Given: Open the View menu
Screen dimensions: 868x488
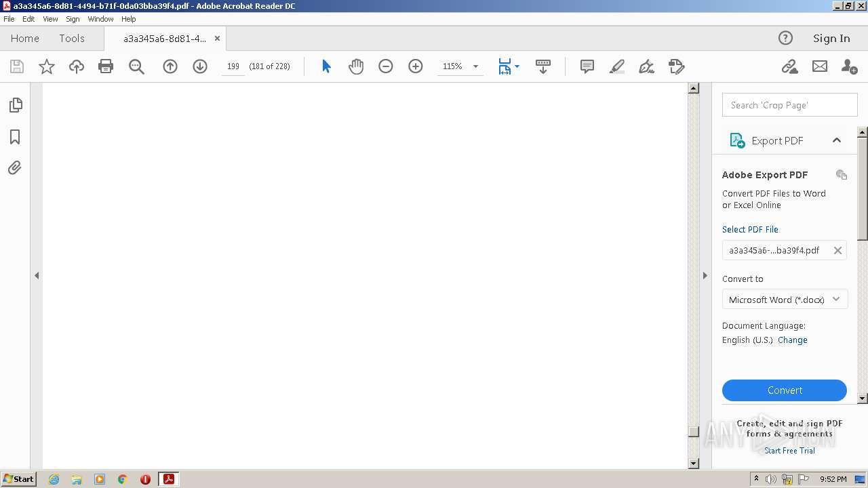Looking at the screenshot, I should coord(50,19).
